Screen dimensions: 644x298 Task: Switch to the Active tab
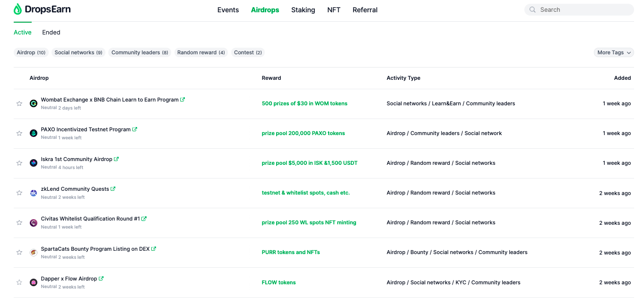(x=23, y=33)
